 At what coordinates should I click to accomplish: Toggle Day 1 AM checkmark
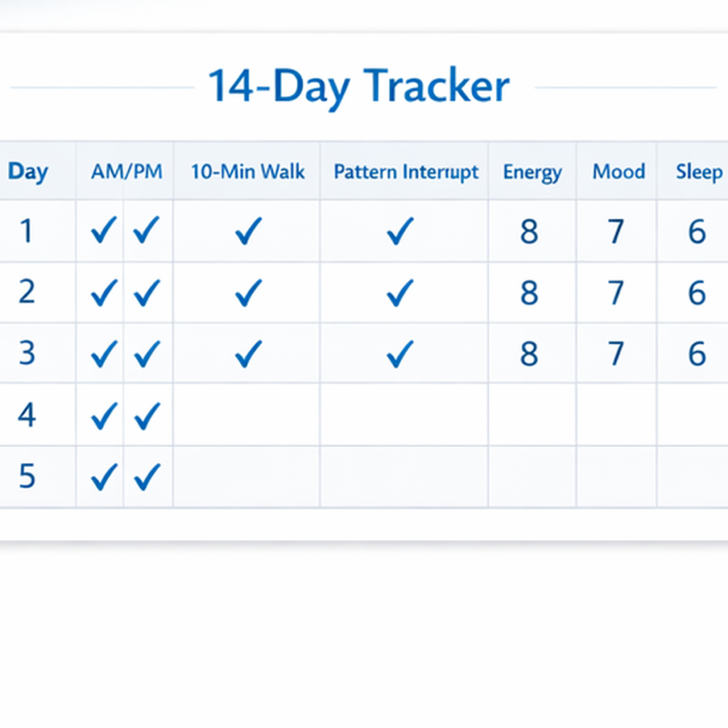pos(104,232)
